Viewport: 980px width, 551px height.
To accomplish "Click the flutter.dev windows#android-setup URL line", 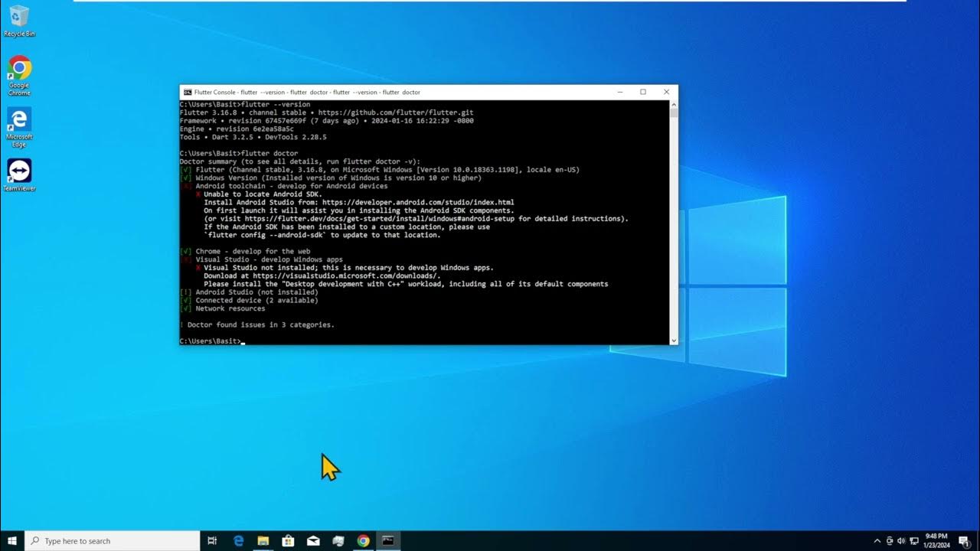I will coord(416,219).
